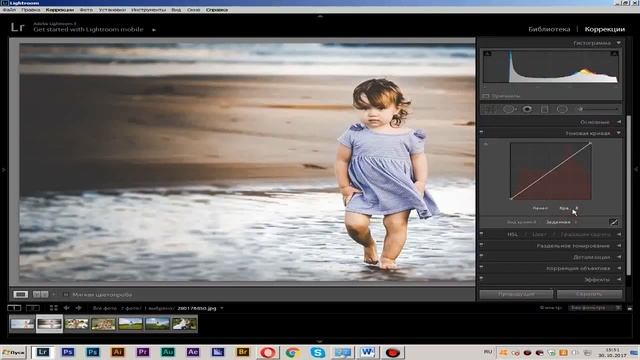Open the Help menu

pos(217,9)
